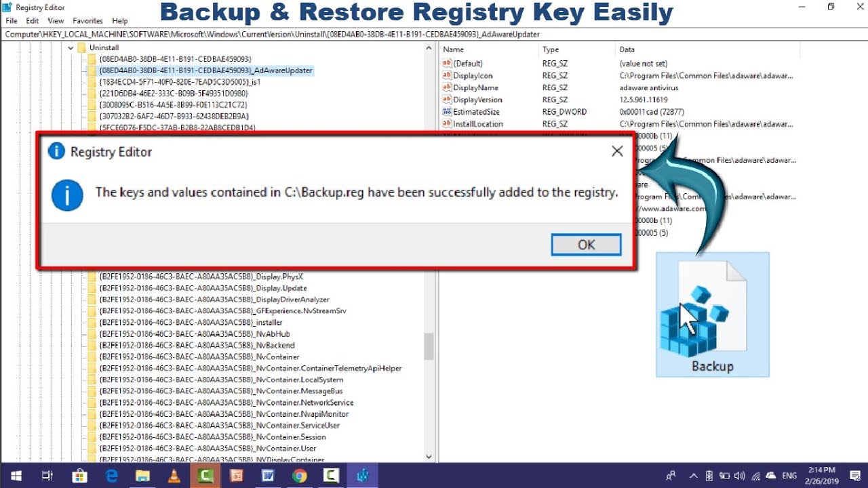This screenshot has width=868, height=488.
Task: Sort values by the Data column
Action: (x=707, y=49)
